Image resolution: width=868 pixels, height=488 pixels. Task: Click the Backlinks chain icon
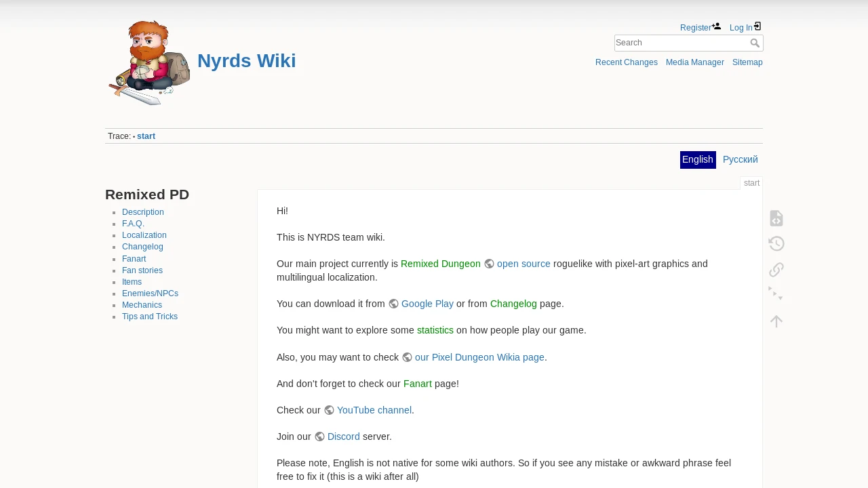776,269
